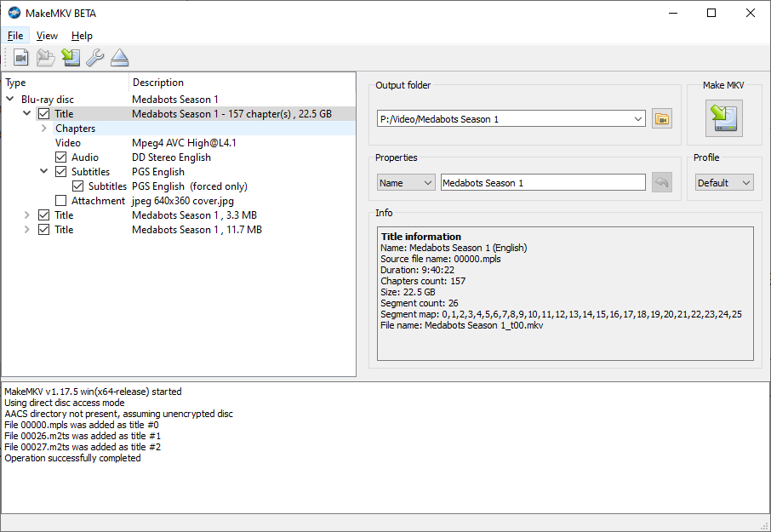The image size is (771, 532).
Task: Expand the Chapters node
Action: tap(43, 129)
